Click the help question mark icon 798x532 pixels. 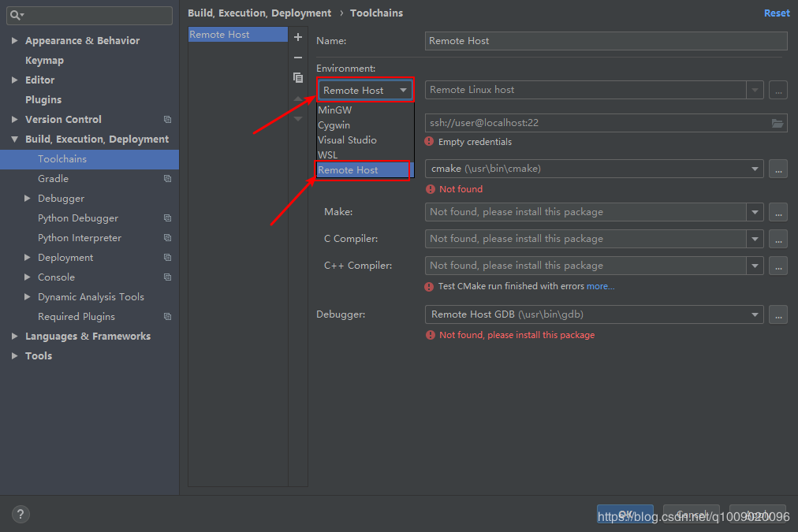[21, 515]
